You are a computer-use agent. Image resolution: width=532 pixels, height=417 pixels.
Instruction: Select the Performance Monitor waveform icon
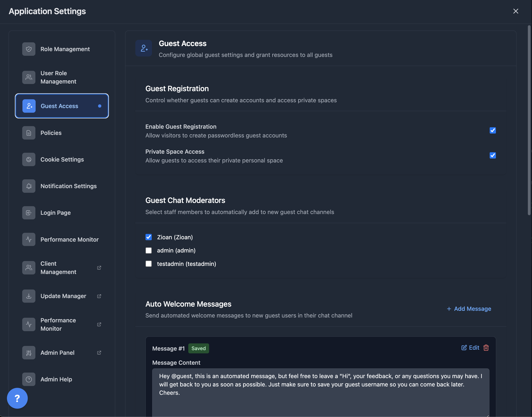pos(28,239)
